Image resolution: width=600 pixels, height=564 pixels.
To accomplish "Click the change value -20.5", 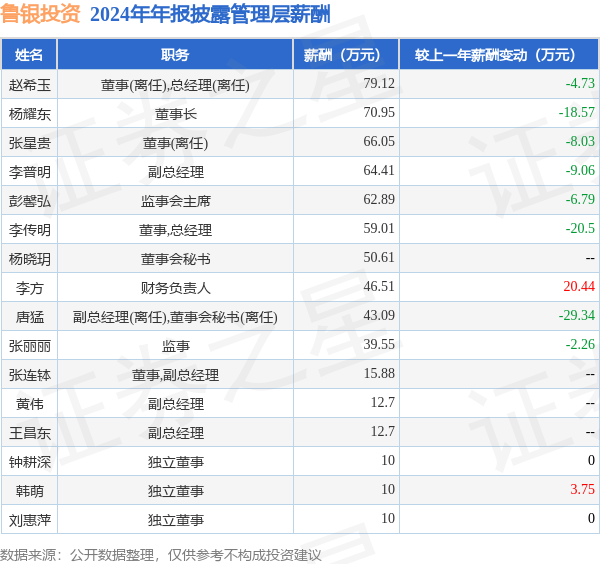I will [580, 228].
